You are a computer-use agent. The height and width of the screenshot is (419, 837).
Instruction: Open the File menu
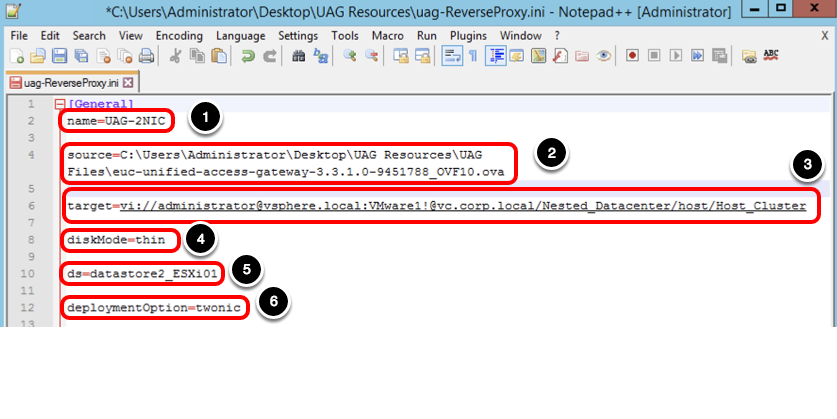[19, 36]
